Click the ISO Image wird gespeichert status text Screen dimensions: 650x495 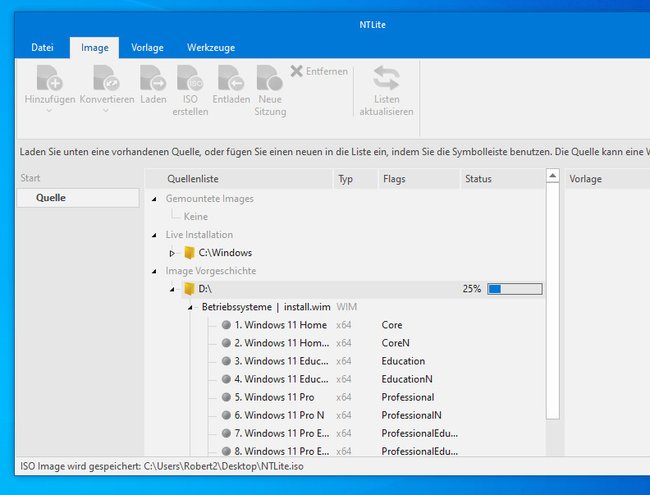[x=162, y=466]
